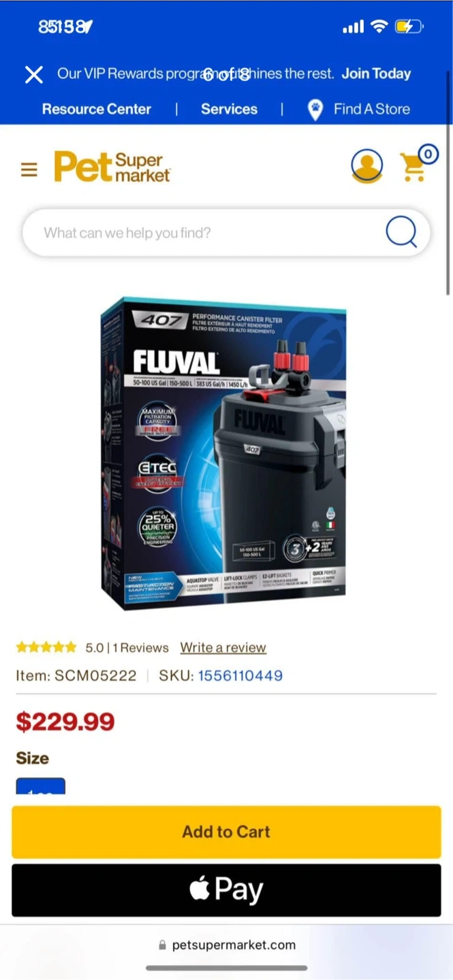The image size is (453, 980).
Task: Tap the Find A Store paw pin icon
Action: tap(315, 110)
